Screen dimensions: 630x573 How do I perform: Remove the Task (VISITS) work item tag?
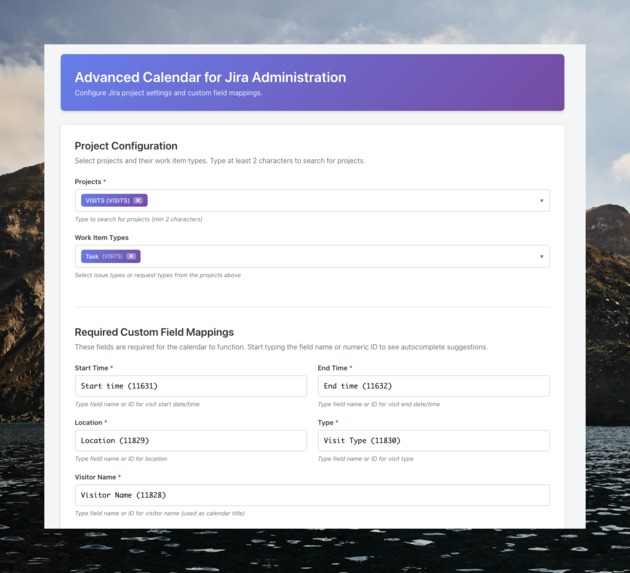click(131, 256)
